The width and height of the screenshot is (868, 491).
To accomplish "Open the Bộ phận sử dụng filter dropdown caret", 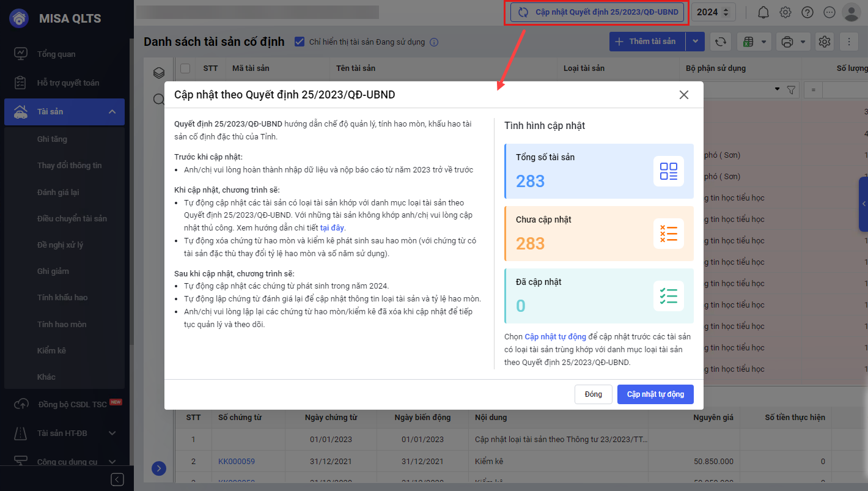I will tap(777, 90).
